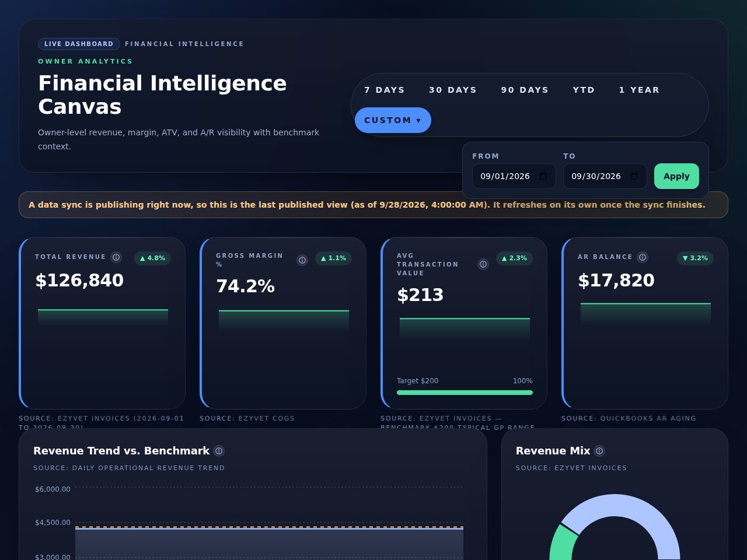747x560 pixels.
Task: Click the Target $200 label
Action: 417,381
